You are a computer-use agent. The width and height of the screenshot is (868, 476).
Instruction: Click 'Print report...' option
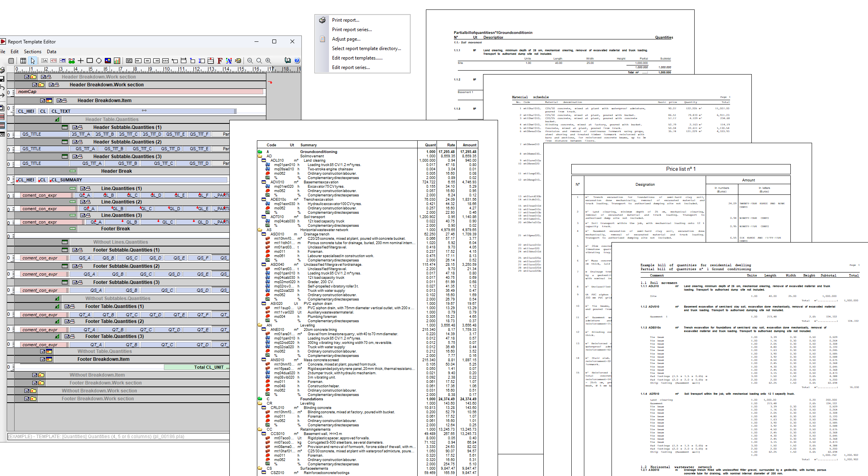pyautogui.click(x=345, y=20)
